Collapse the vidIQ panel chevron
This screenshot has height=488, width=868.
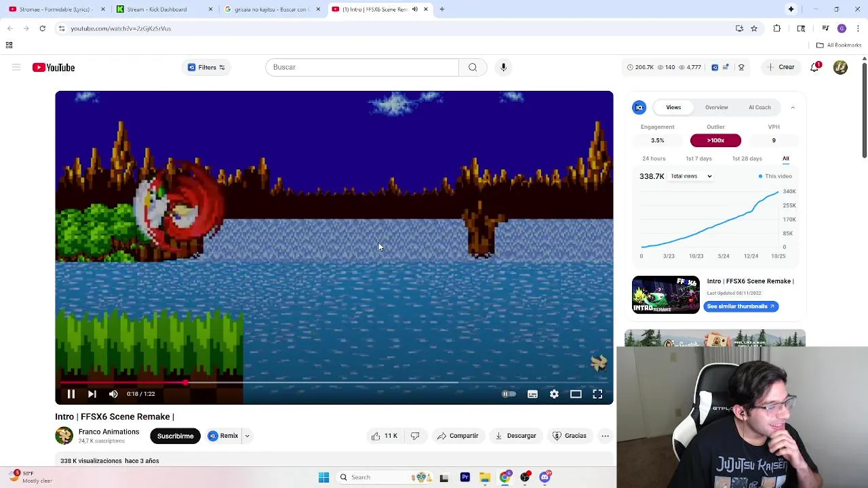click(793, 107)
